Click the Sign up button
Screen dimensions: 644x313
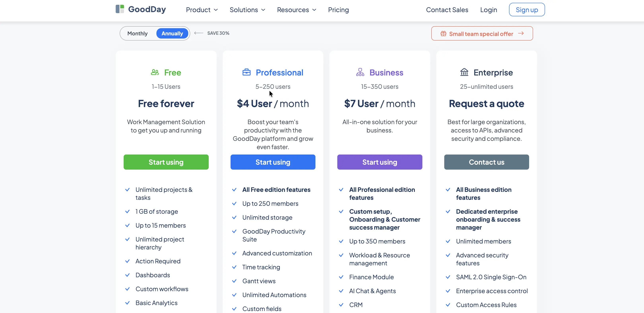pos(527,10)
